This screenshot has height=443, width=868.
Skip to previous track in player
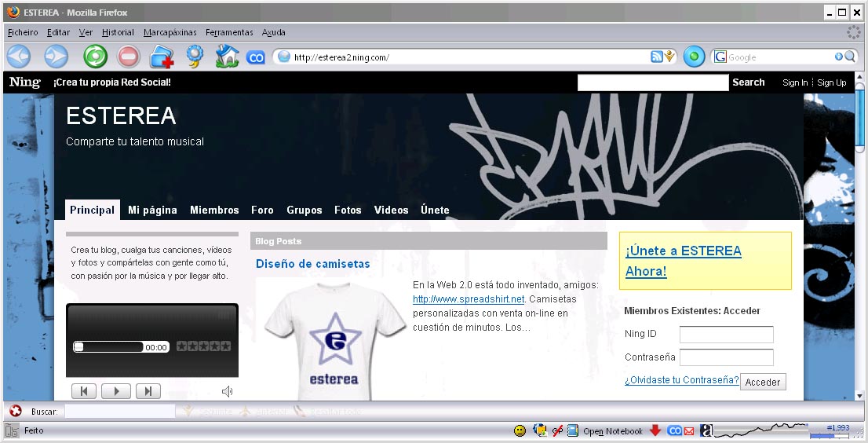(x=84, y=391)
